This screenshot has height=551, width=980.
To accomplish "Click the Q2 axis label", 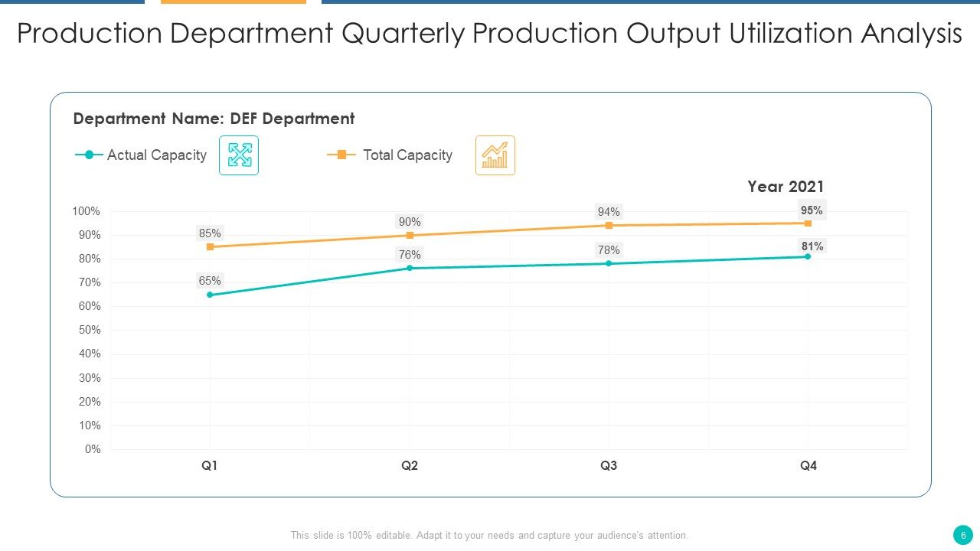I will pos(410,465).
